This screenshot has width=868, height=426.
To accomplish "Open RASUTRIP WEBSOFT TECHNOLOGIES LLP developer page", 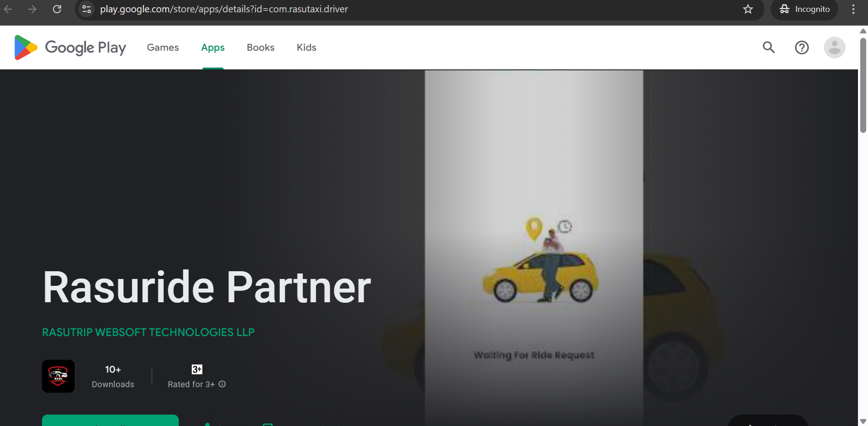I will click(x=148, y=332).
